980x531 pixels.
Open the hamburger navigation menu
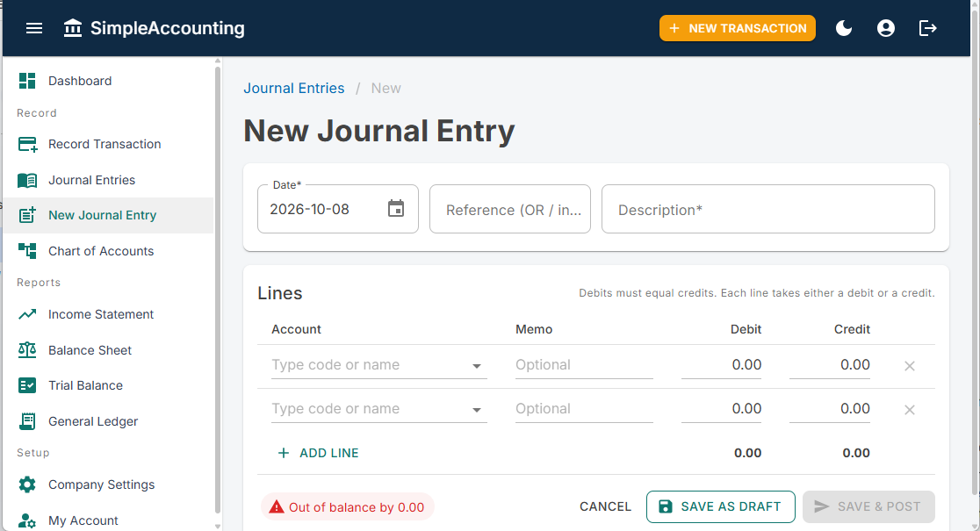pos(34,28)
